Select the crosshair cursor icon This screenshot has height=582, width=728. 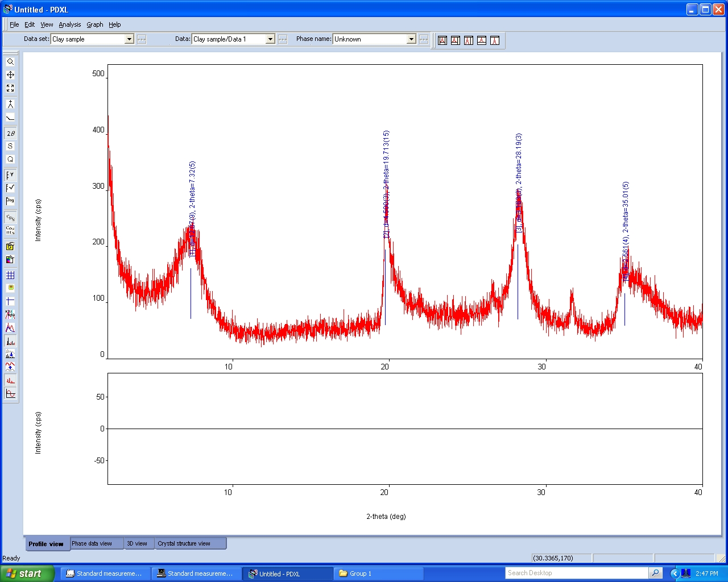point(10,301)
